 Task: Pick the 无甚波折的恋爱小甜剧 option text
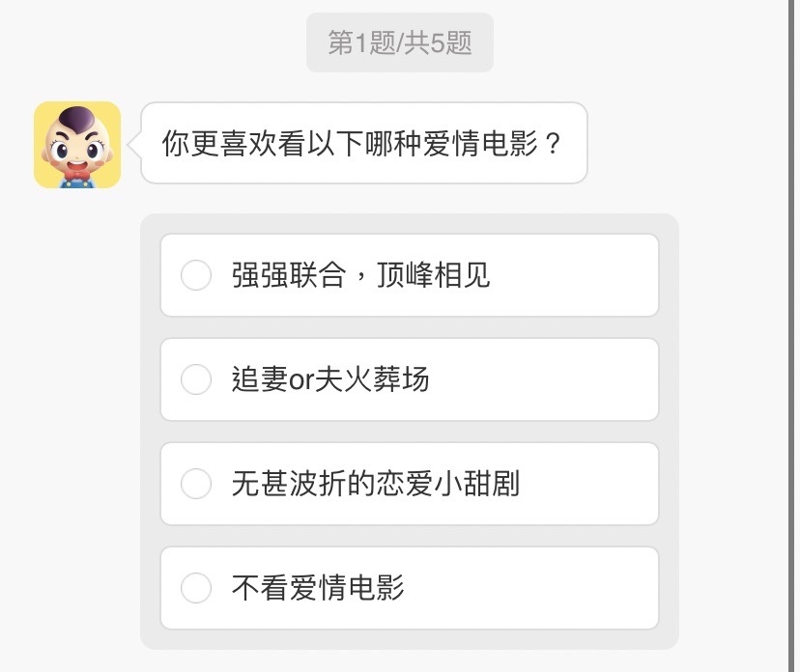(375, 484)
